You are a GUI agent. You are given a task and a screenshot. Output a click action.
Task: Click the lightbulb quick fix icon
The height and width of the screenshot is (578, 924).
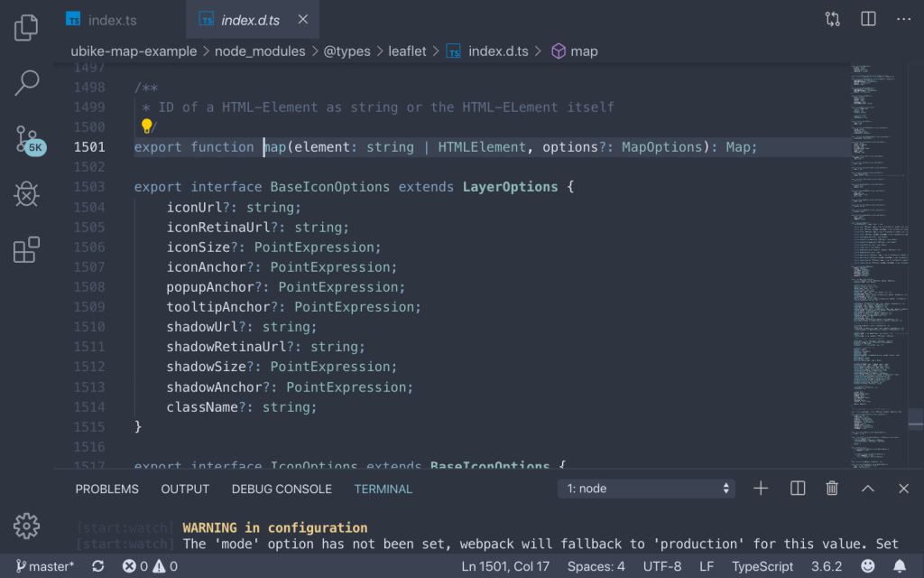(146, 126)
